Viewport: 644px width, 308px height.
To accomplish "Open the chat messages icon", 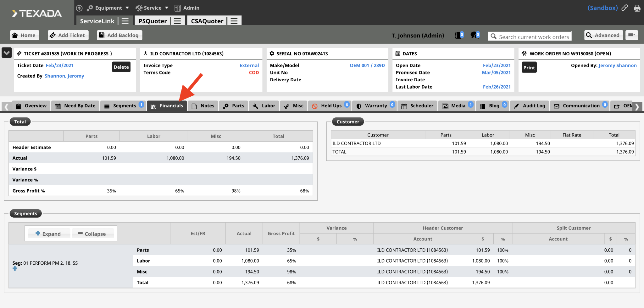I will pyautogui.click(x=475, y=35).
